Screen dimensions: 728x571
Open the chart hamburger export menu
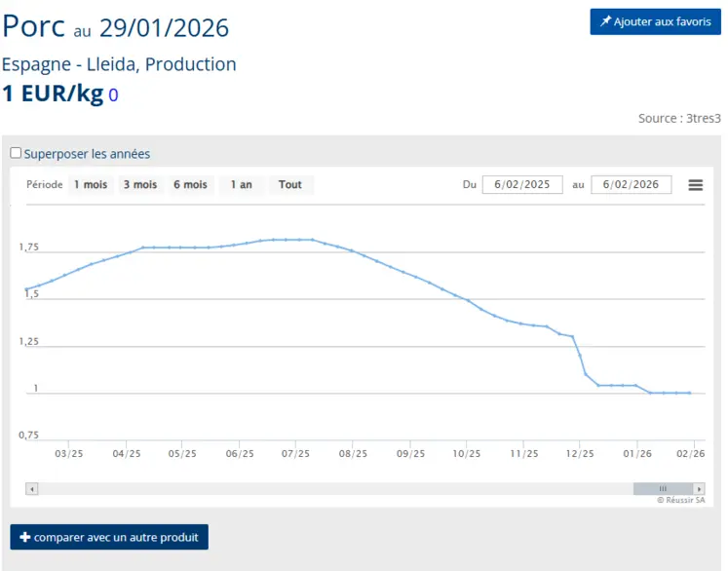(695, 185)
